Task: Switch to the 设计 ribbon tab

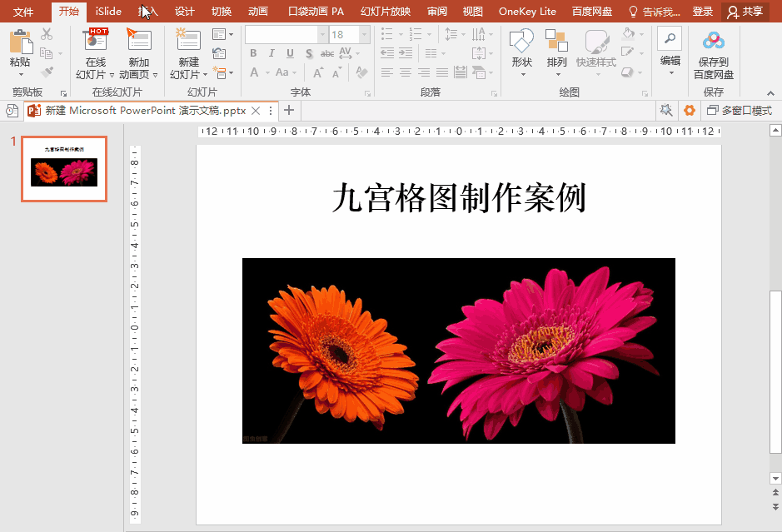Action: (184, 12)
